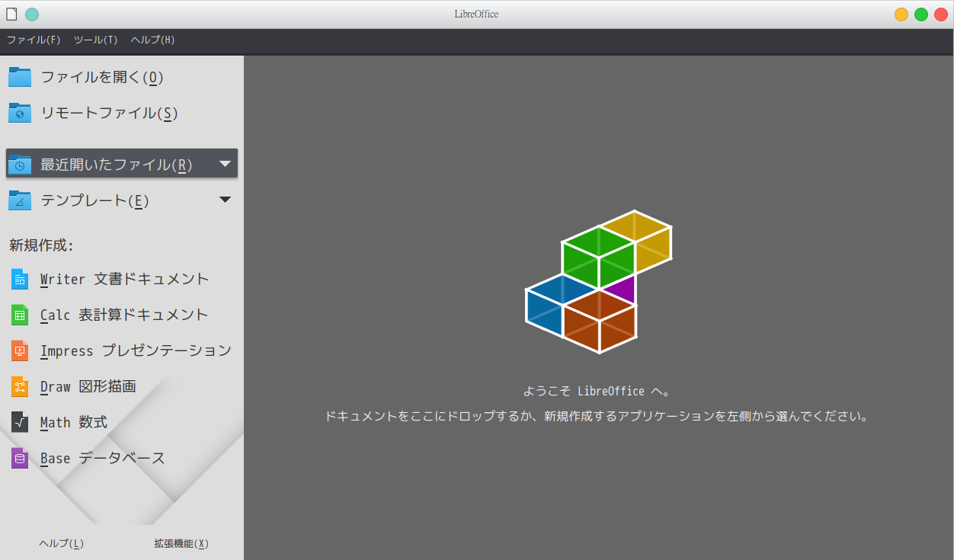The width and height of the screenshot is (954, 560).
Task: Click the teal round button in title bar
Action: pyautogui.click(x=32, y=14)
